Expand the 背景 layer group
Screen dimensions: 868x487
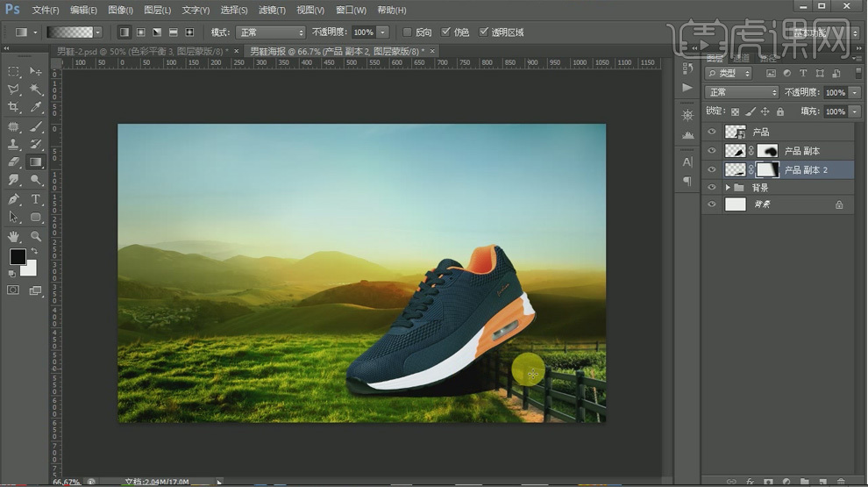[727, 188]
